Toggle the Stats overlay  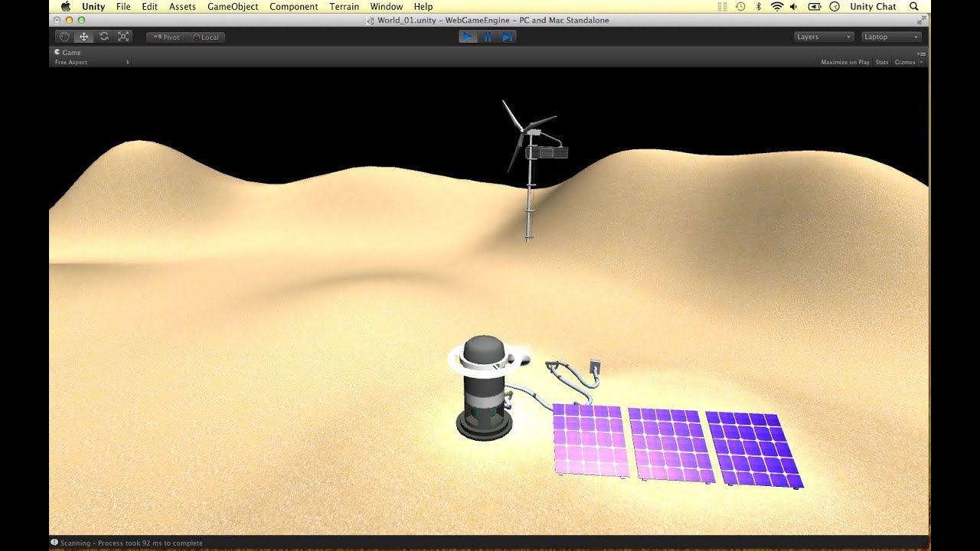(882, 62)
